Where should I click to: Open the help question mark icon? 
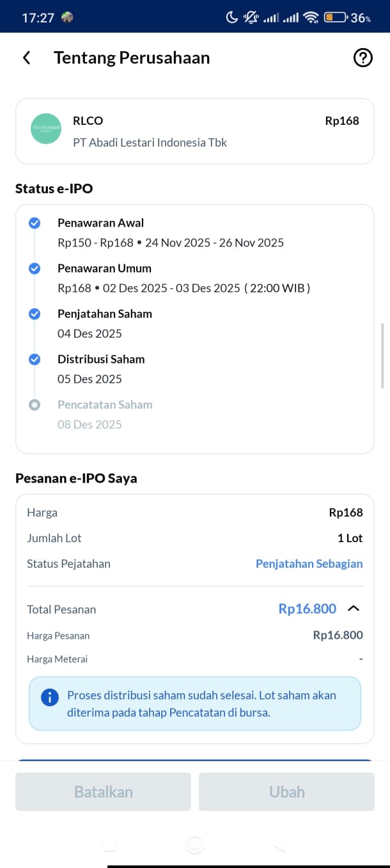[x=363, y=58]
